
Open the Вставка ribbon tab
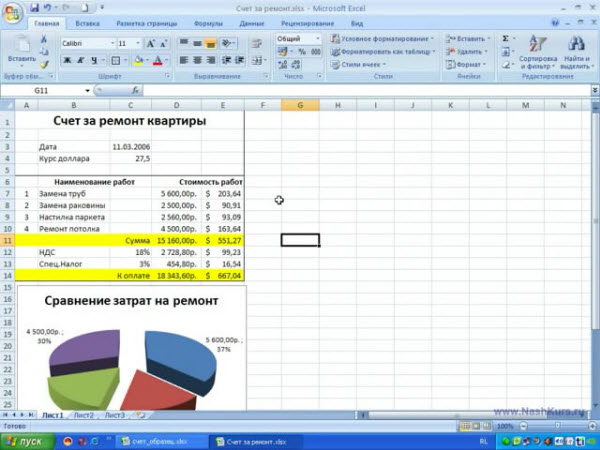87,23
